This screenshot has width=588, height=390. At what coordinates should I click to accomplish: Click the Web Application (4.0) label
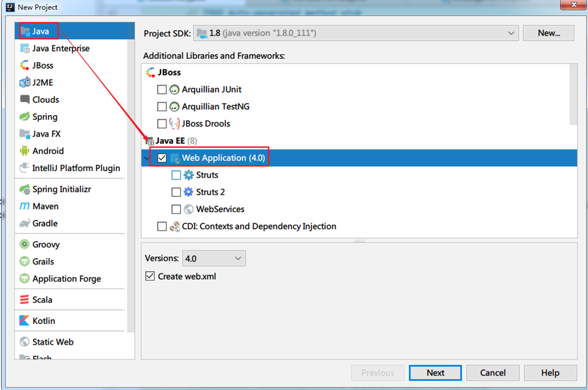coord(224,158)
